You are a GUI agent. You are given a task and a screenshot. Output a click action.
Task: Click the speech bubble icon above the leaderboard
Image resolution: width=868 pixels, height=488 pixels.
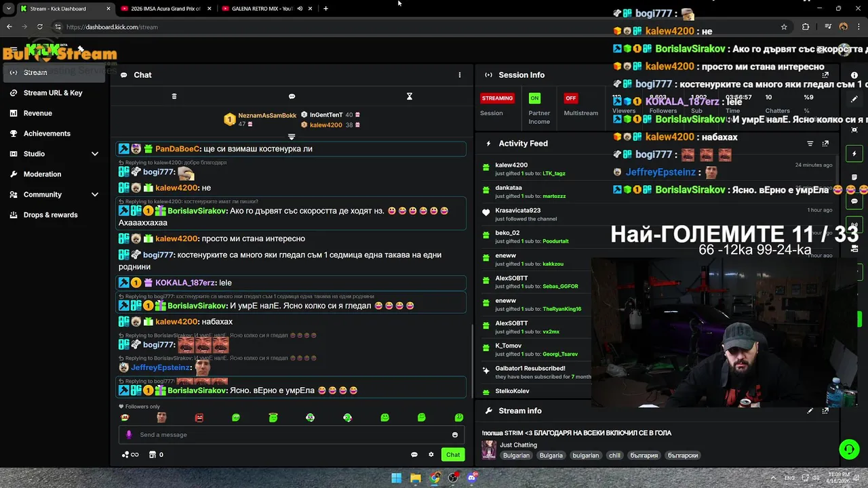point(292,96)
